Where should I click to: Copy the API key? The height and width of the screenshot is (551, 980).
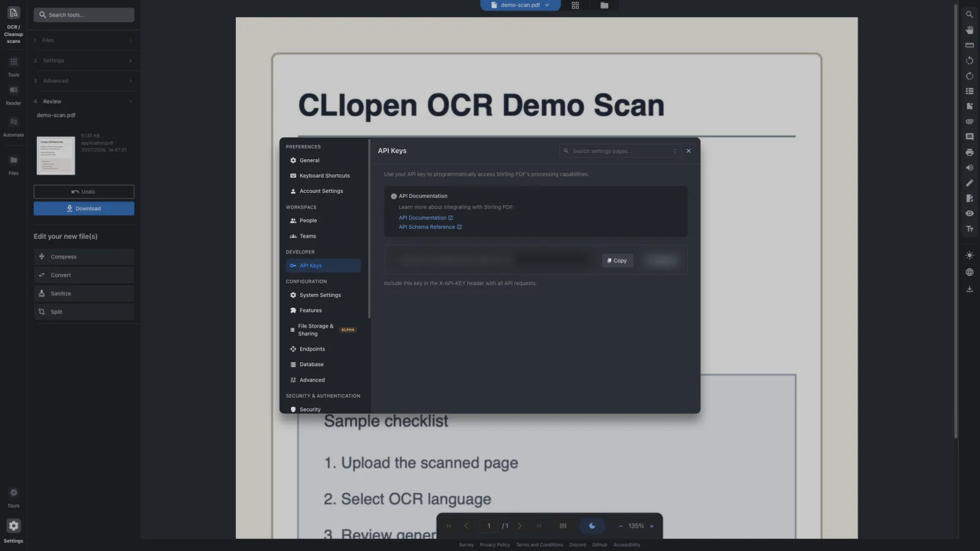tap(617, 261)
